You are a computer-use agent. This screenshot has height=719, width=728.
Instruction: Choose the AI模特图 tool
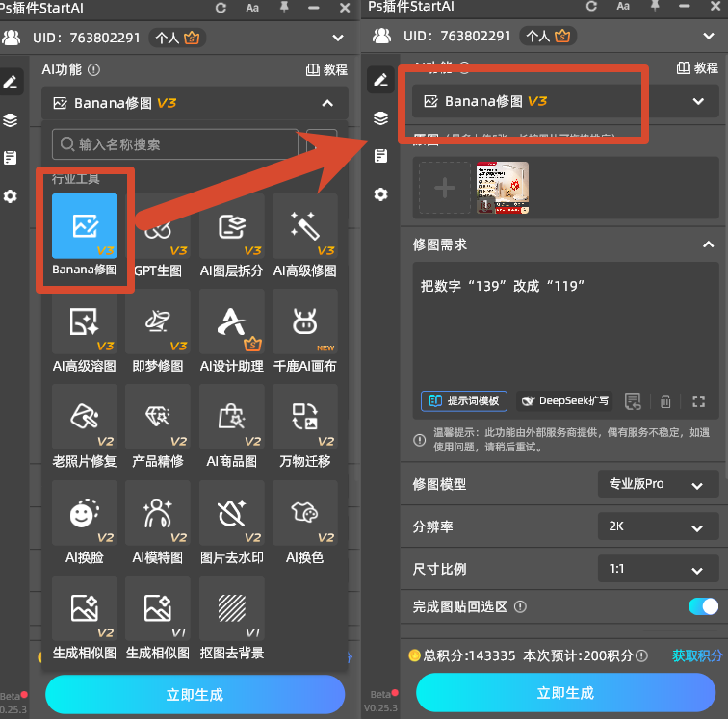click(158, 512)
